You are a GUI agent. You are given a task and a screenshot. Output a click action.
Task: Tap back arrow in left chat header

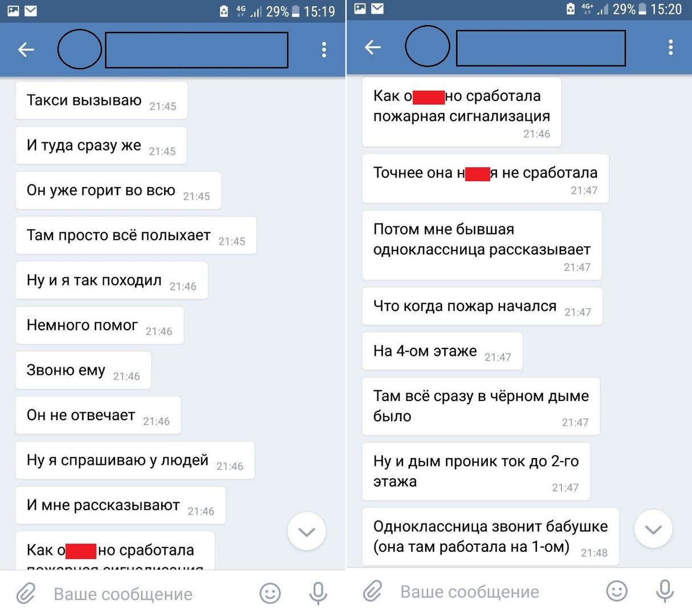[26, 50]
